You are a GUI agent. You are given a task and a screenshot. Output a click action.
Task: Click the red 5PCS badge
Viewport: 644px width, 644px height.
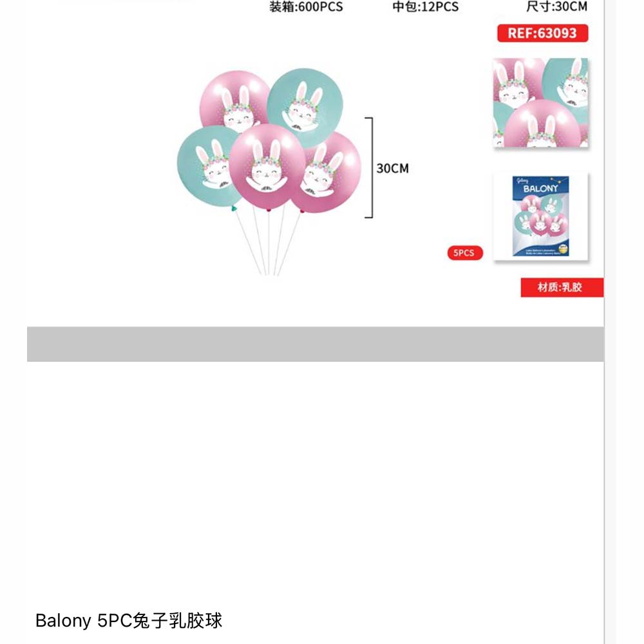pyautogui.click(x=465, y=252)
